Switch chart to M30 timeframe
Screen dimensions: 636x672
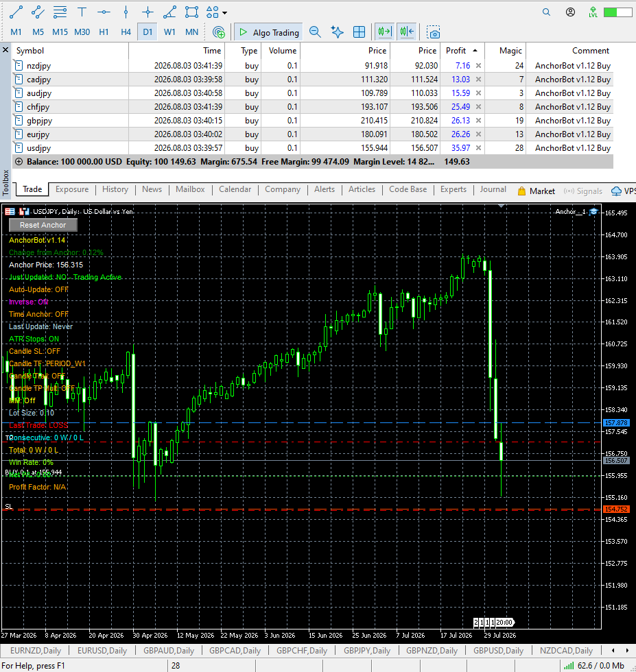pyautogui.click(x=82, y=32)
